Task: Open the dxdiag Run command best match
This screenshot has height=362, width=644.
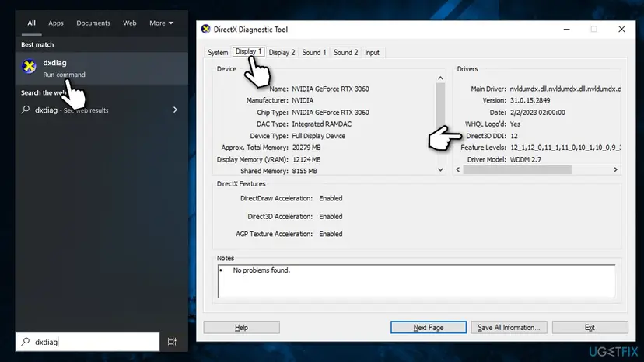Action: 101,68
